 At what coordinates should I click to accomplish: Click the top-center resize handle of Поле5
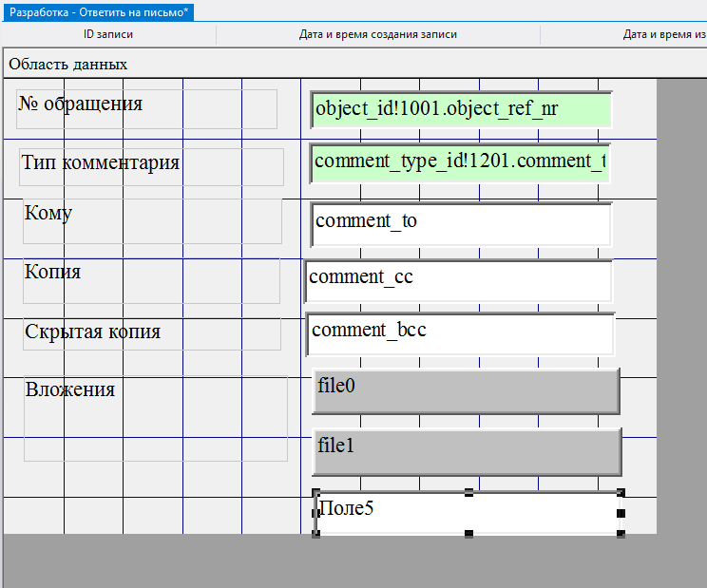click(468, 493)
